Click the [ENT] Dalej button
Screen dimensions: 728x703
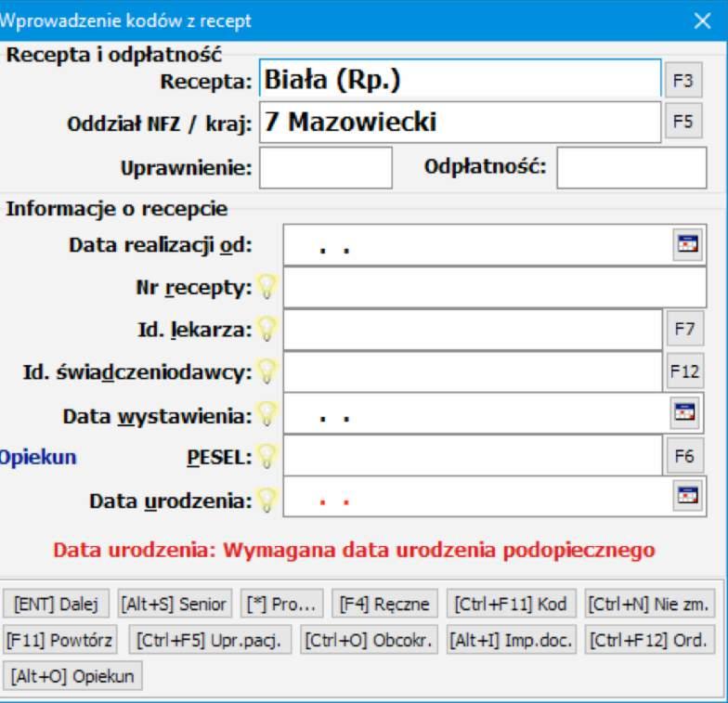(x=56, y=604)
